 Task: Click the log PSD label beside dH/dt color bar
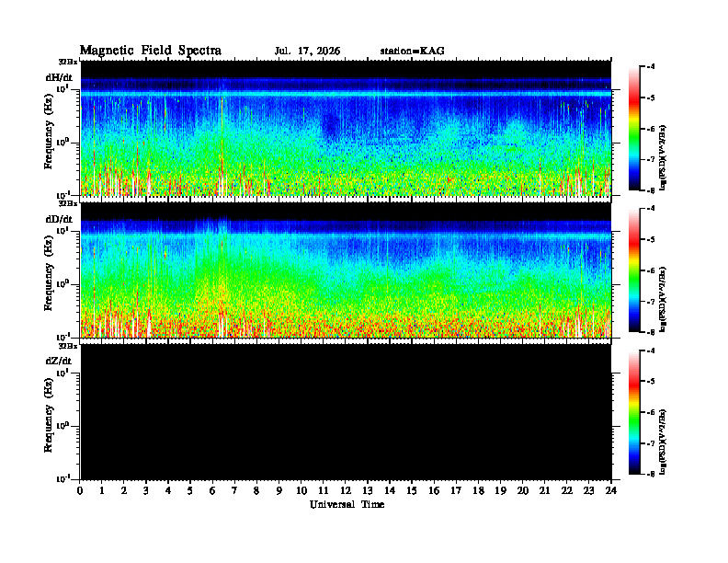click(x=664, y=157)
